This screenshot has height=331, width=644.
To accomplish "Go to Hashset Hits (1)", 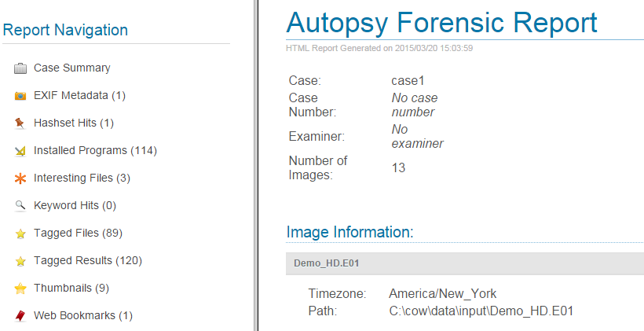I will (74, 123).
